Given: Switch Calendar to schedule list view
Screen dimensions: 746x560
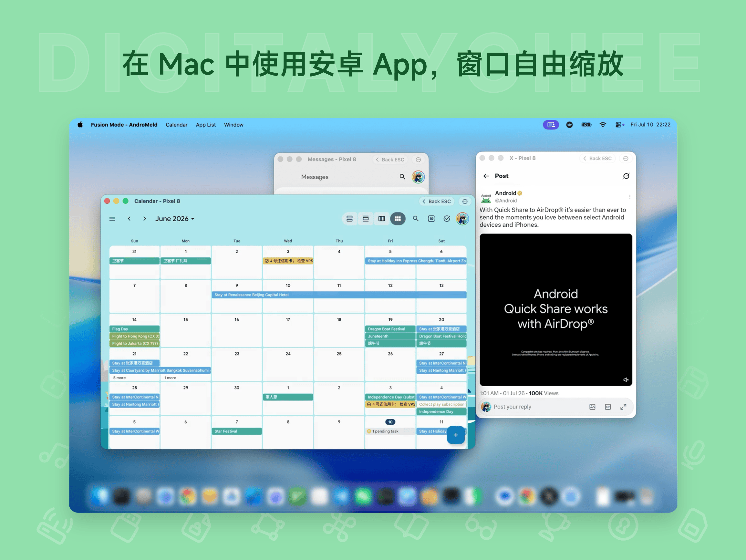Looking at the screenshot, I should pos(349,219).
